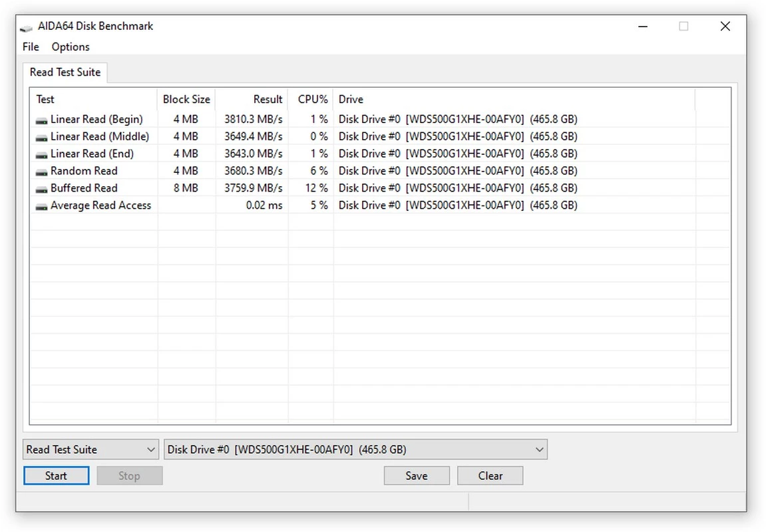766x532 pixels.
Task: Select the Linear Read (Begin) row label
Action: [x=96, y=120]
